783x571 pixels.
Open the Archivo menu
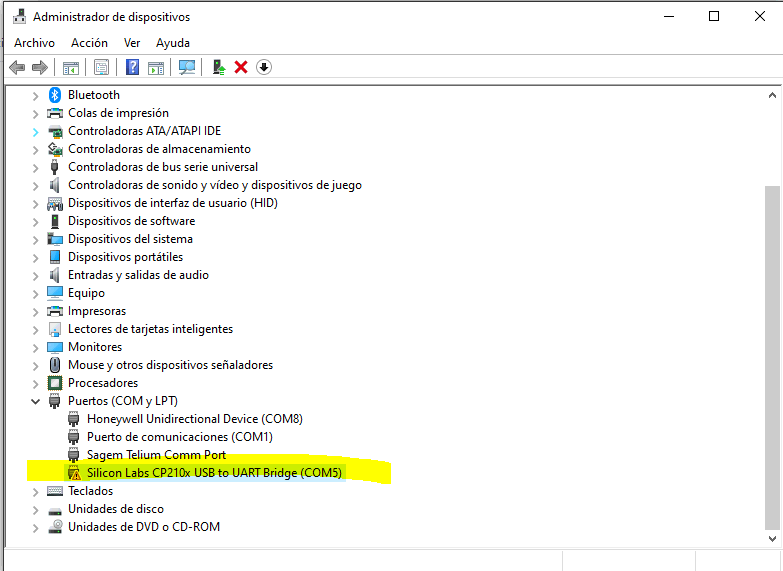(x=34, y=43)
